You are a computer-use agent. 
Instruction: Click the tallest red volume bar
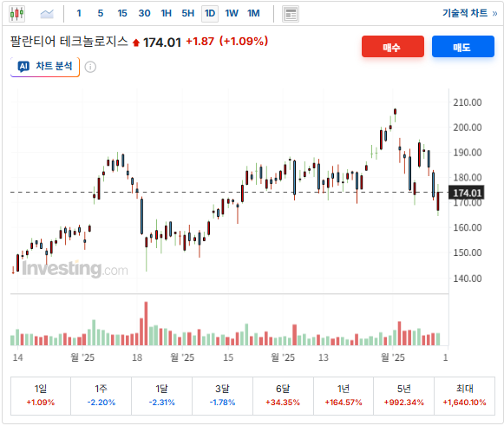146,324
